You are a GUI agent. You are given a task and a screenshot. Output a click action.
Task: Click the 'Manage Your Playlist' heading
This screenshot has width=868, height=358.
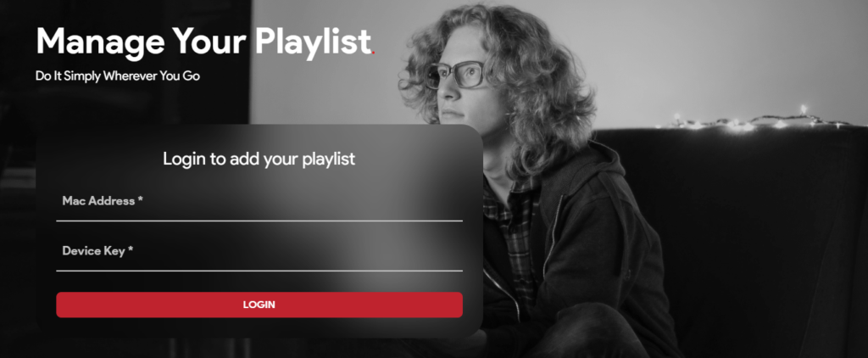coord(203,42)
